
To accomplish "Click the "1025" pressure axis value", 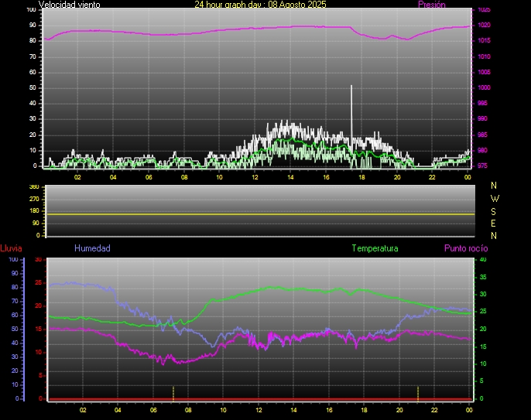I will click(485, 10).
